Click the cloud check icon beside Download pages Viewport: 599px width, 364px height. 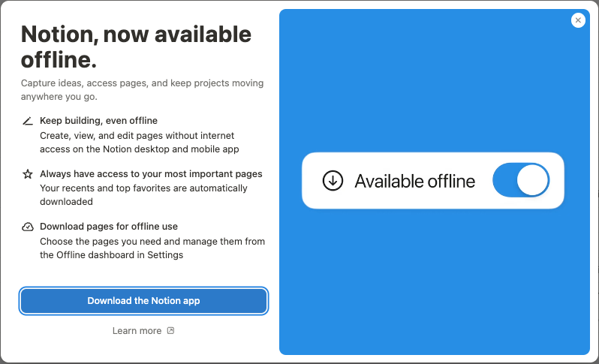coord(28,227)
